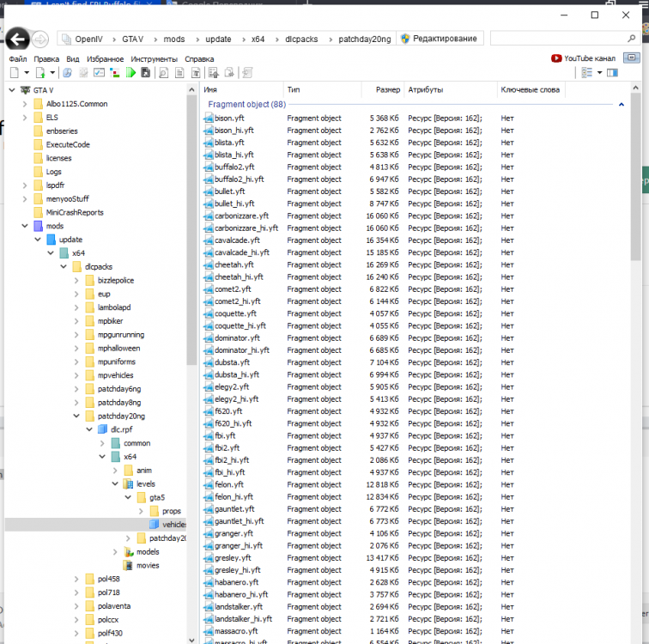
Task: Click the file list vertical scrollbar
Action: pyautogui.click(x=635, y=178)
